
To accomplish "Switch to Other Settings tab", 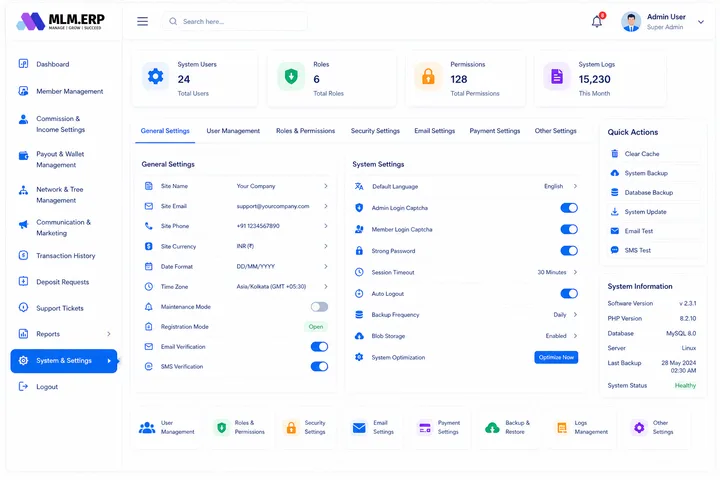I will 555,131.
